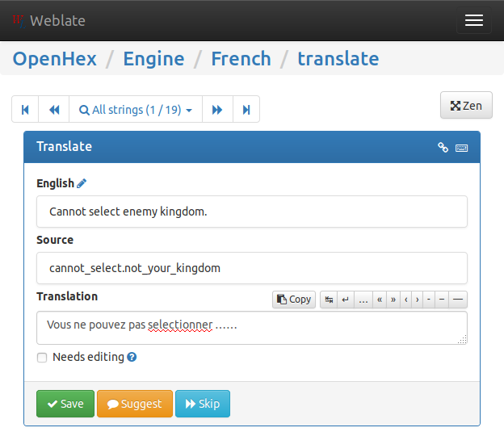Go to the next string
The width and height of the screenshot is (504, 436).
click(217, 110)
